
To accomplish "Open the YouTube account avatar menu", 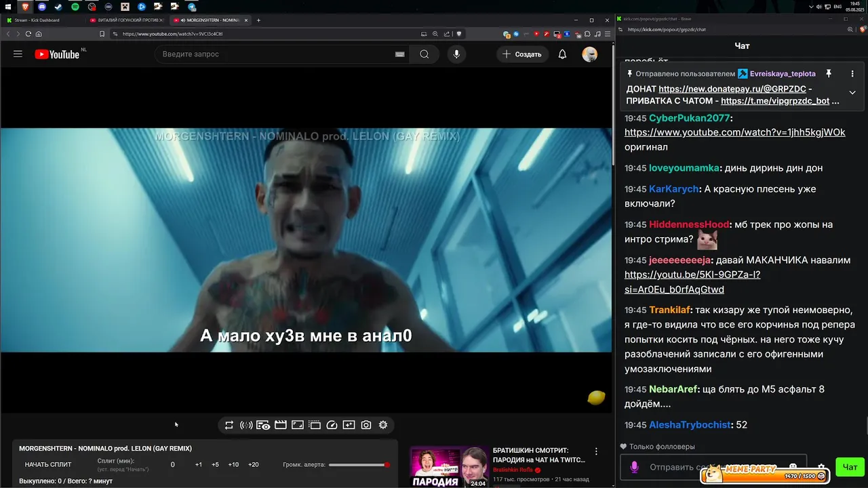I will [589, 54].
